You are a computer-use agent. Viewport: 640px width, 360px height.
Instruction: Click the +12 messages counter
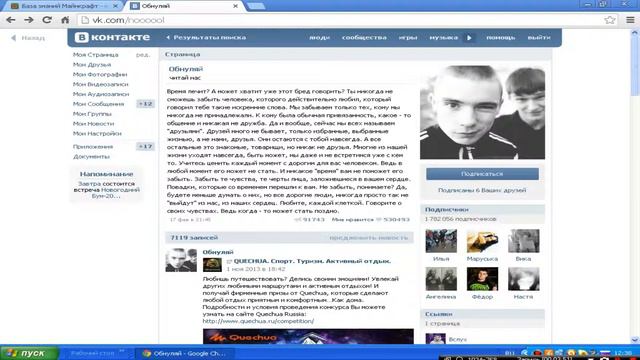145,104
